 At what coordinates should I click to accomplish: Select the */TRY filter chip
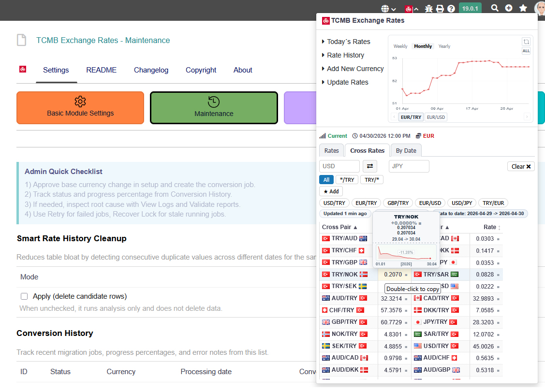[347, 180]
